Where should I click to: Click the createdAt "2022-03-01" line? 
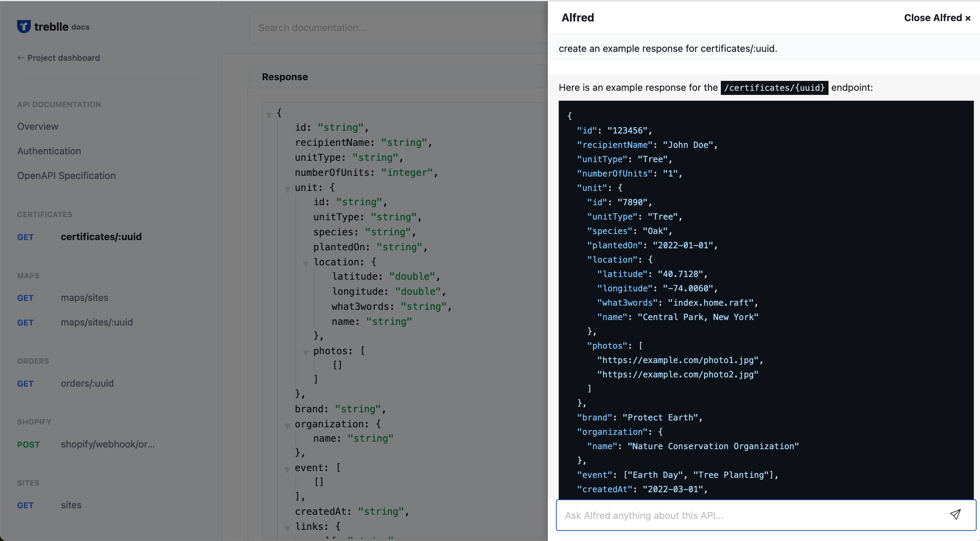pyautogui.click(x=642, y=490)
